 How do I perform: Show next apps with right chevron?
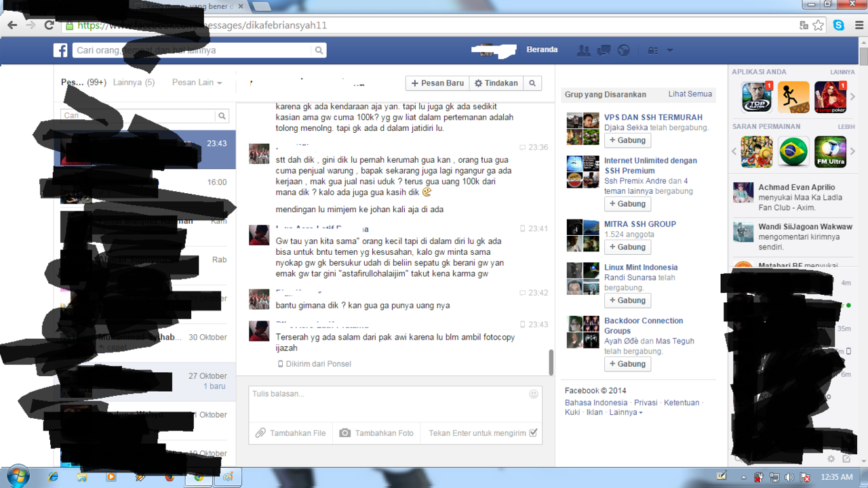(852, 97)
